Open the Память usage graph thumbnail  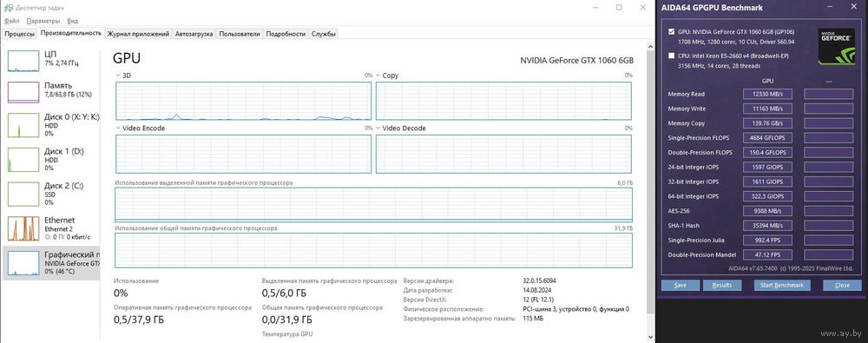pyautogui.click(x=23, y=92)
